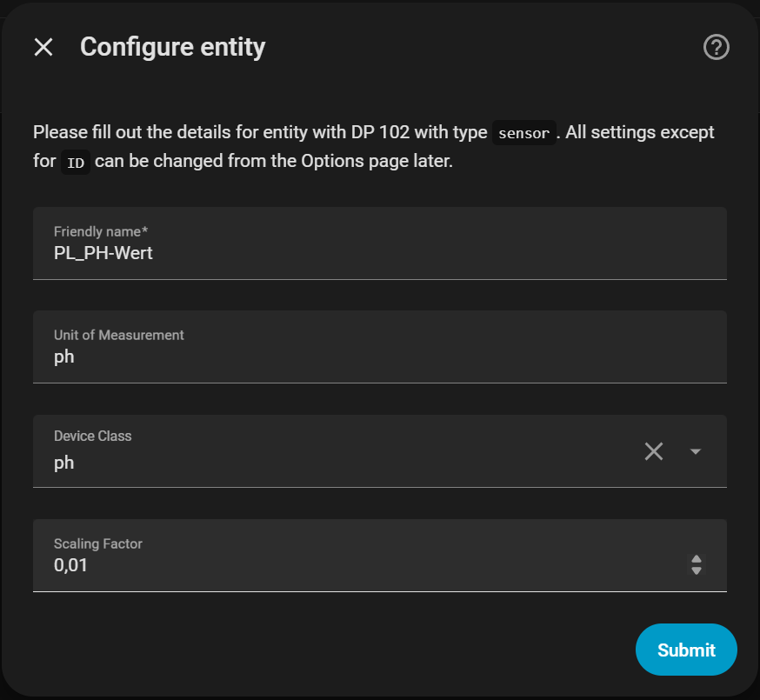Submit the entity configuration
Screen dimensions: 760x700
686,650
